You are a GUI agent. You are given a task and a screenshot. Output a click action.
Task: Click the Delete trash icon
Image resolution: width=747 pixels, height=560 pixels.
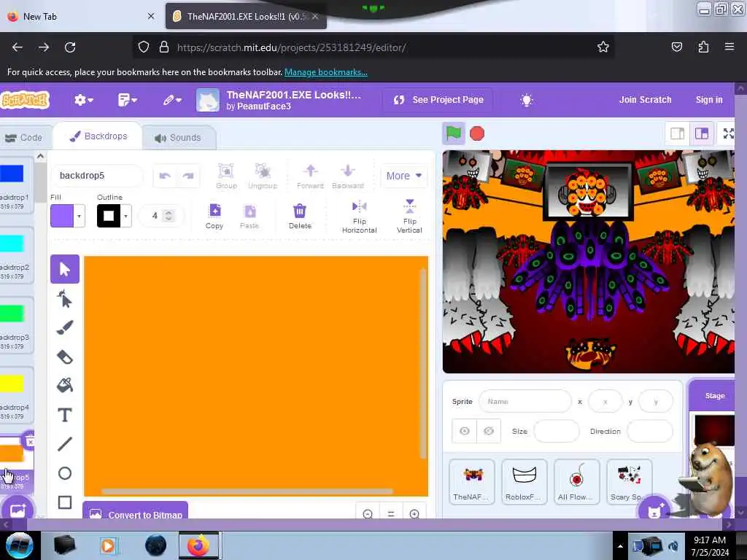tap(300, 216)
